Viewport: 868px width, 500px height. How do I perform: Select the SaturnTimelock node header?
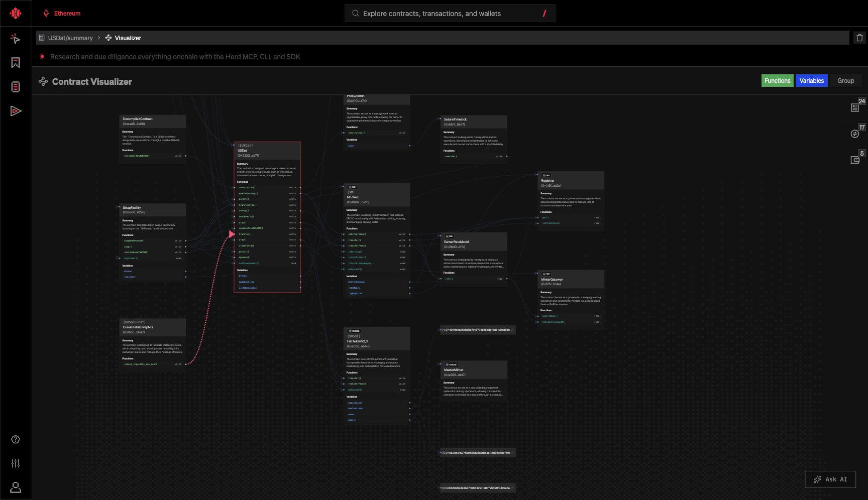pyautogui.click(x=474, y=121)
